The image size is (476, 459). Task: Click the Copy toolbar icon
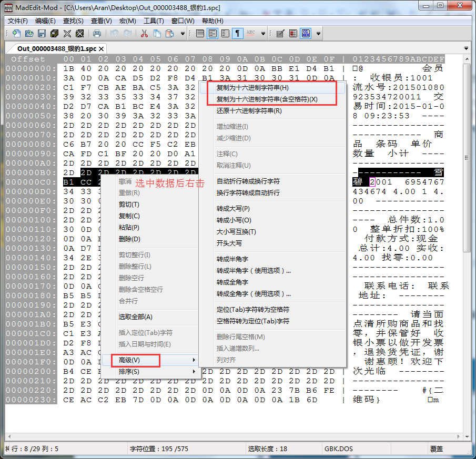coord(157,33)
